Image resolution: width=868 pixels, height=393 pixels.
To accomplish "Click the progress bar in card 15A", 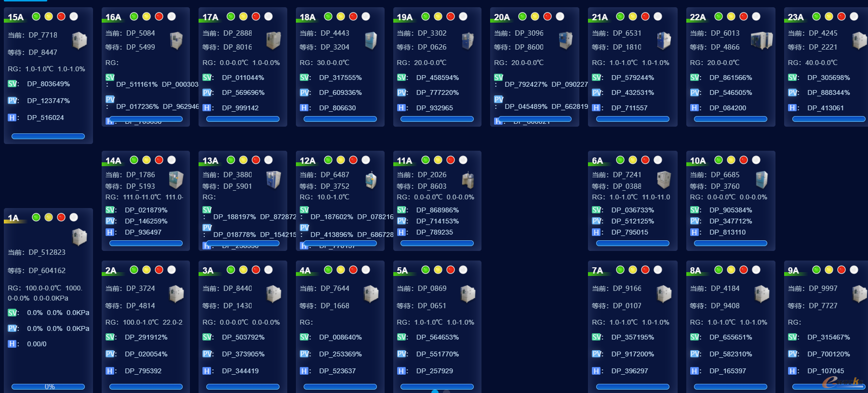I will point(48,136).
